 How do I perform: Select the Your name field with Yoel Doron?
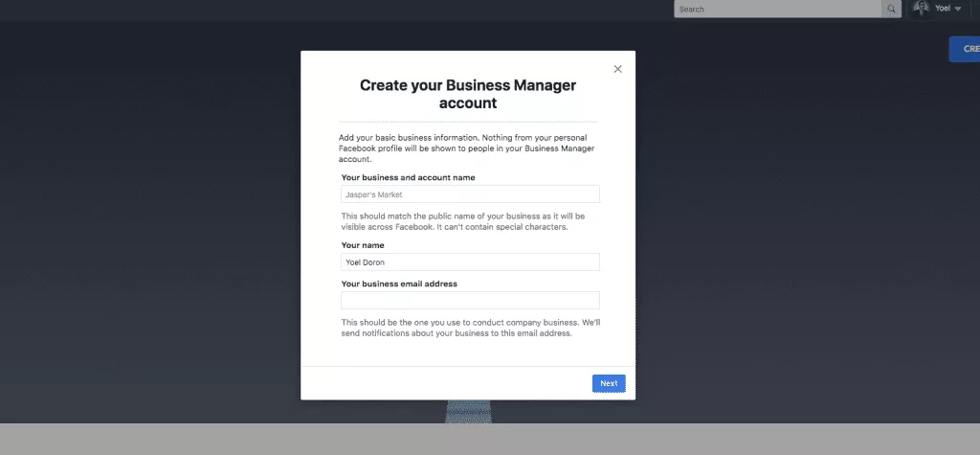click(x=470, y=262)
